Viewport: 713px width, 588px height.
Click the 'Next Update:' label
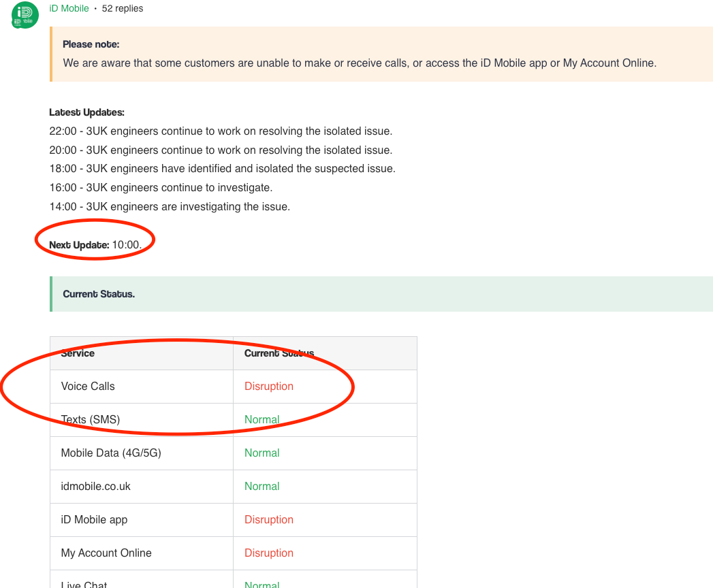[79, 245]
